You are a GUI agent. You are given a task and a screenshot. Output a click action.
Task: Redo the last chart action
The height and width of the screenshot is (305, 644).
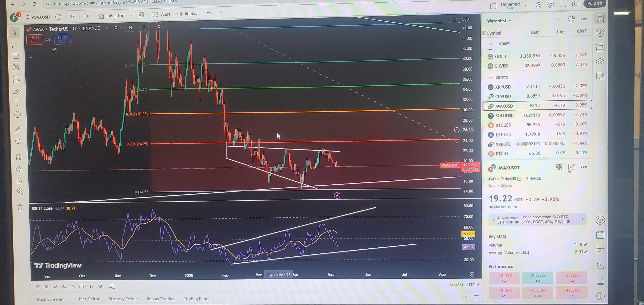[221, 13]
